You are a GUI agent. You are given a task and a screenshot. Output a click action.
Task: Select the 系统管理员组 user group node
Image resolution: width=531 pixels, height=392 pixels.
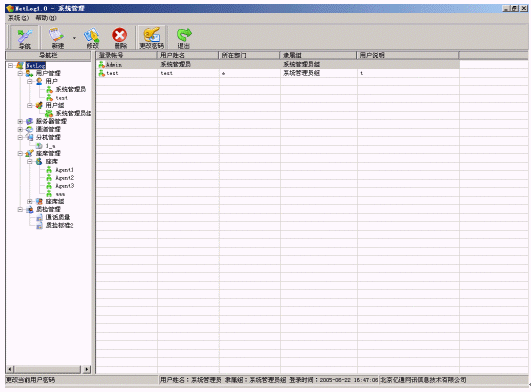pos(73,113)
